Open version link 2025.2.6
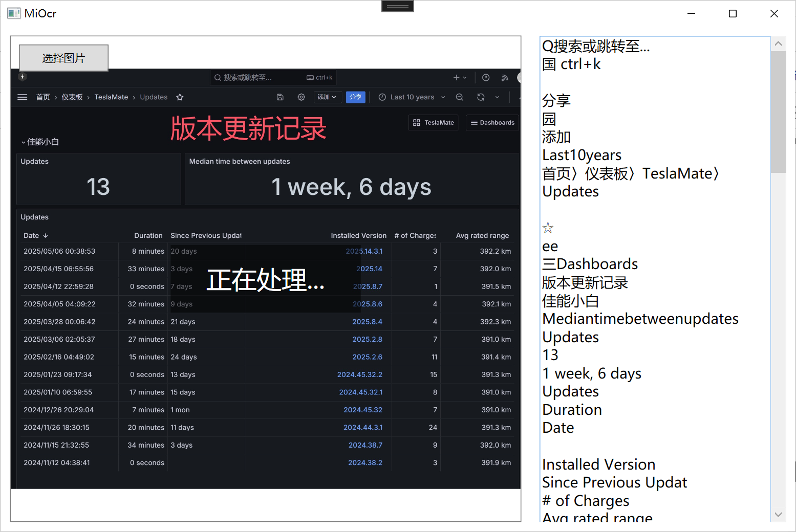The width and height of the screenshot is (796, 532). click(368, 357)
